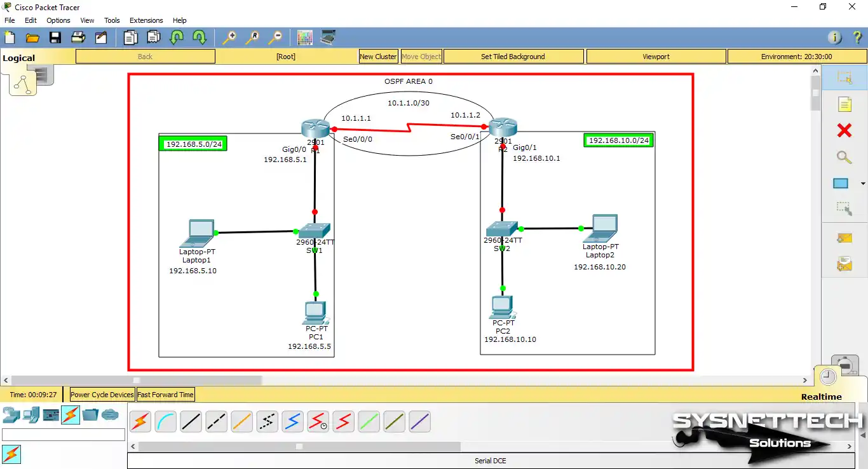This screenshot has height=469, width=868.
Task: Choose the Add Complex PDU envelope
Action: [x=844, y=263]
